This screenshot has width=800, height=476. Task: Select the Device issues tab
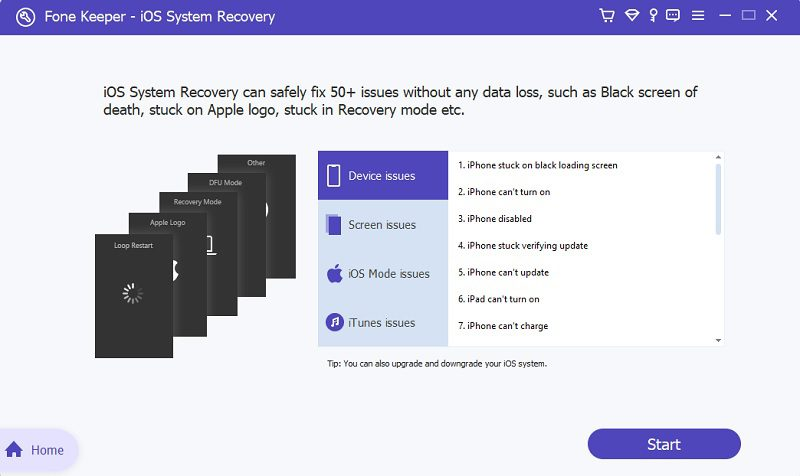click(x=382, y=176)
